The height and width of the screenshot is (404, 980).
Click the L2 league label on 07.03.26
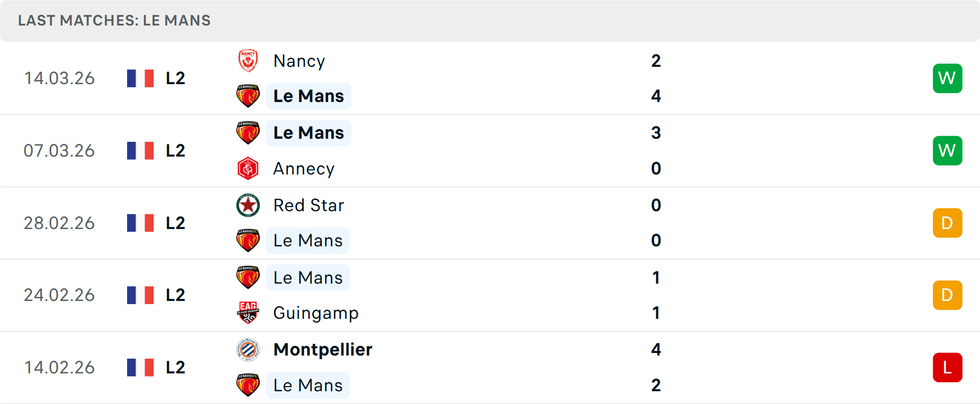coord(176,150)
